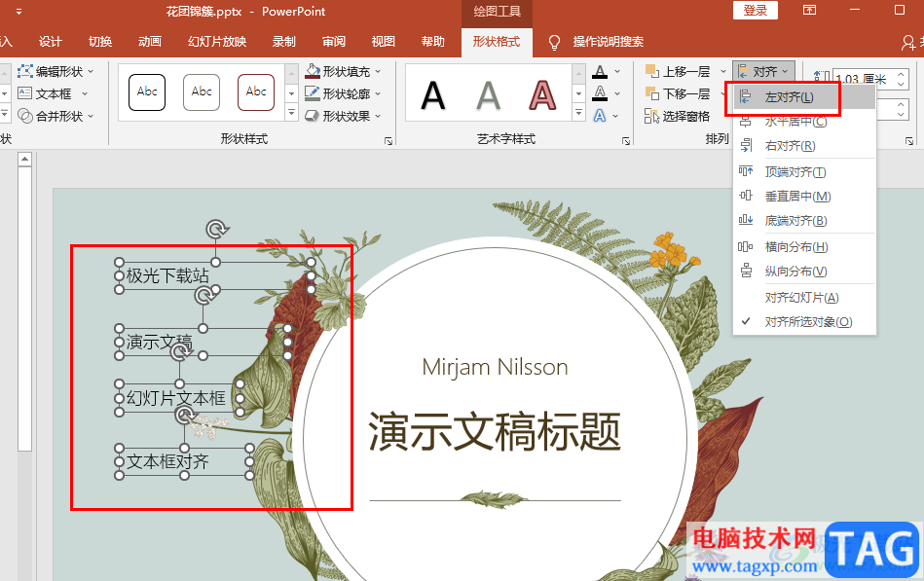The width and height of the screenshot is (924, 581).
Task: Apply the black outline Abc shape style
Action: [147, 91]
